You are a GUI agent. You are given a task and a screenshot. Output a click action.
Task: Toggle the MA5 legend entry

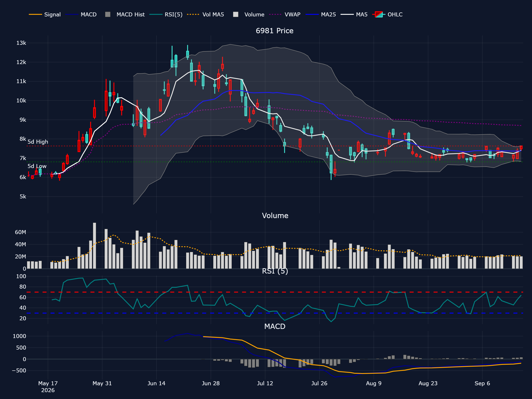354,14
